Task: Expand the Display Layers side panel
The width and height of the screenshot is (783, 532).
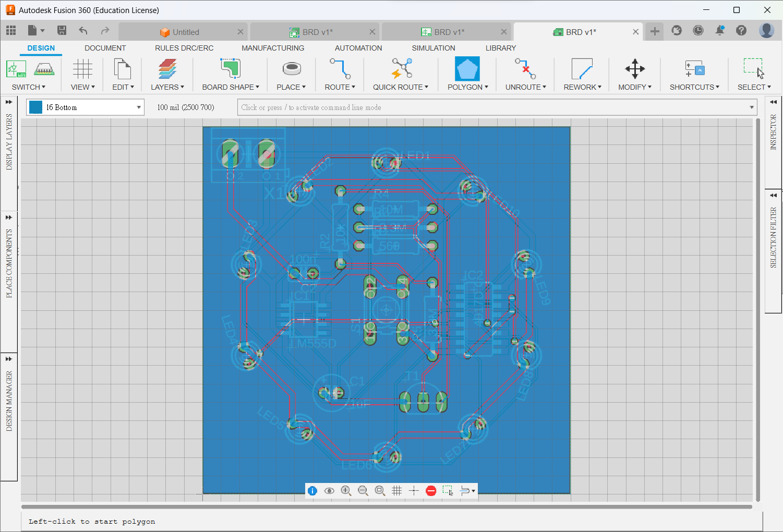Action: click(x=9, y=102)
